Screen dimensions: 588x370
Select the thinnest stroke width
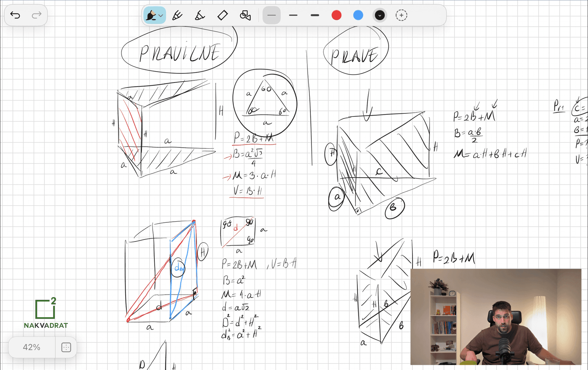click(x=272, y=15)
